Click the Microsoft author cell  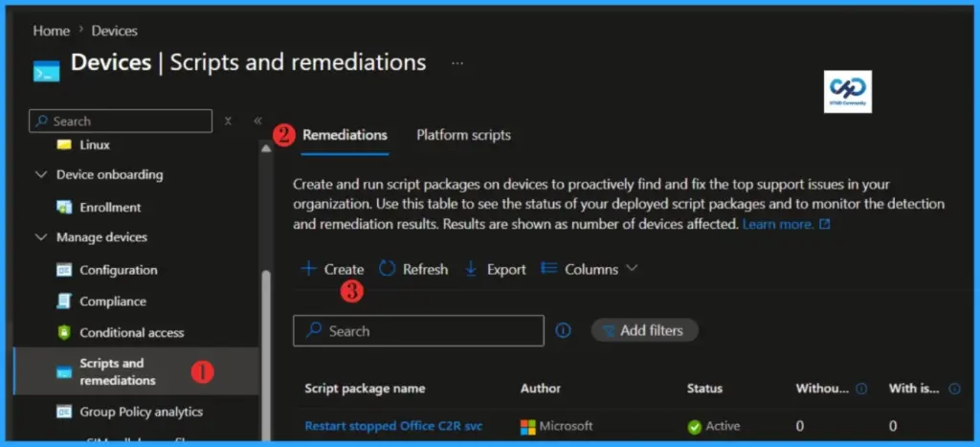click(556, 426)
